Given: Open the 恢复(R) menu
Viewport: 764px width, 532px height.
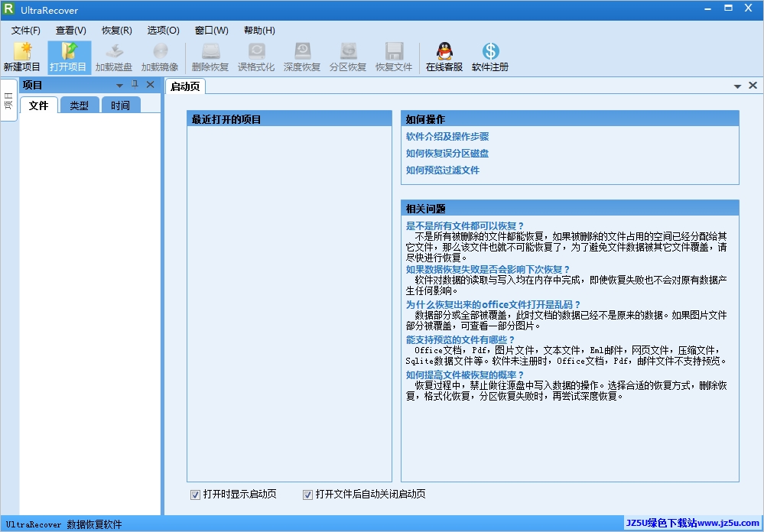Looking at the screenshot, I should pos(116,31).
